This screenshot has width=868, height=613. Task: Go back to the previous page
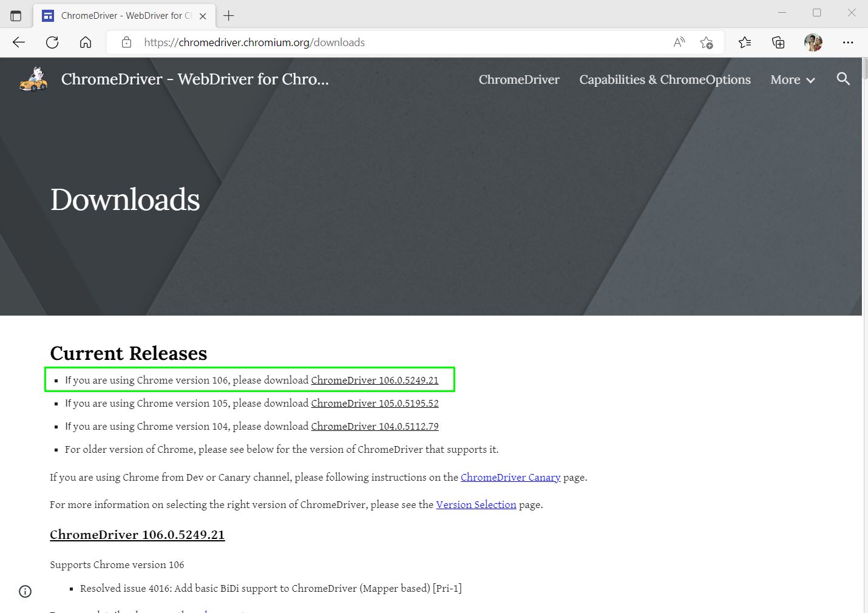pyautogui.click(x=19, y=42)
